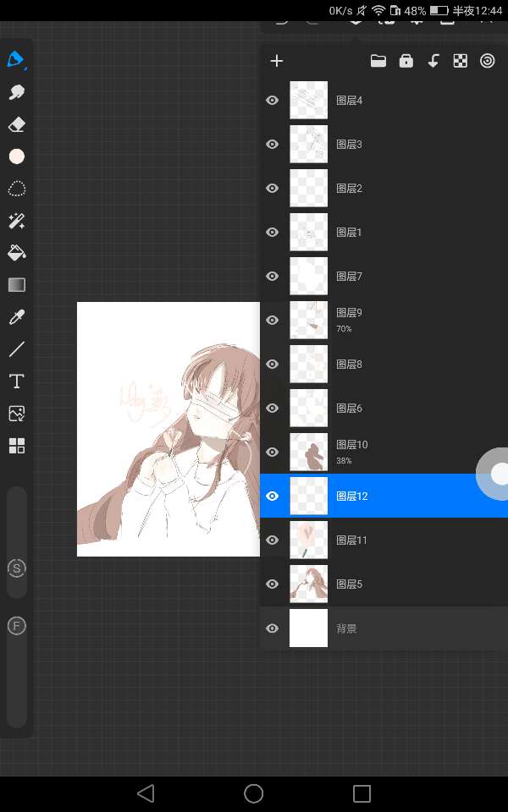Open the current brush color swatch
The height and width of the screenshot is (812, 508).
tap(16, 156)
